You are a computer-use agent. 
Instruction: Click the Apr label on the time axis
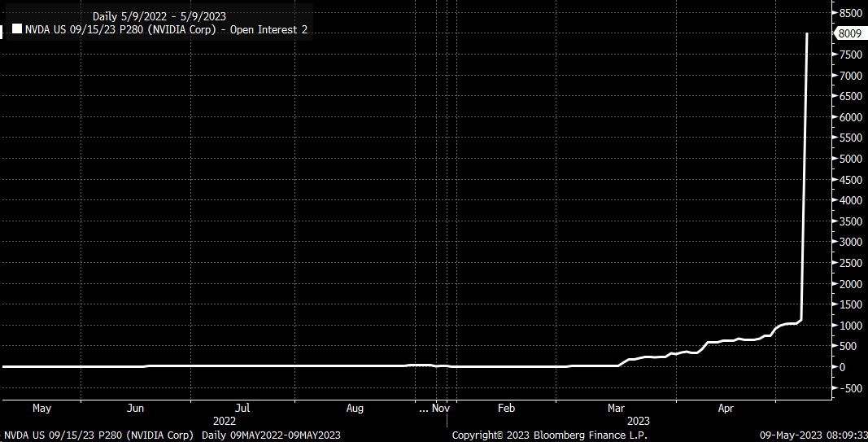726,408
